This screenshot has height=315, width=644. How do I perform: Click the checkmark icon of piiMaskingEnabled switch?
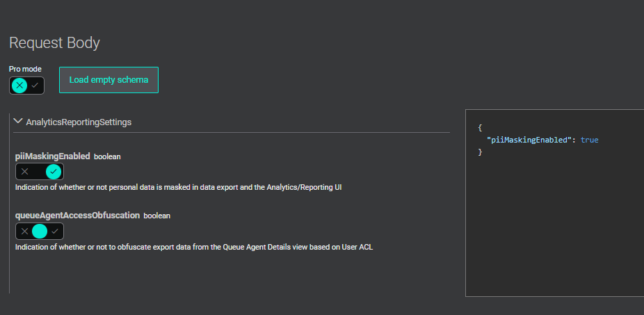tap(54, 172)
